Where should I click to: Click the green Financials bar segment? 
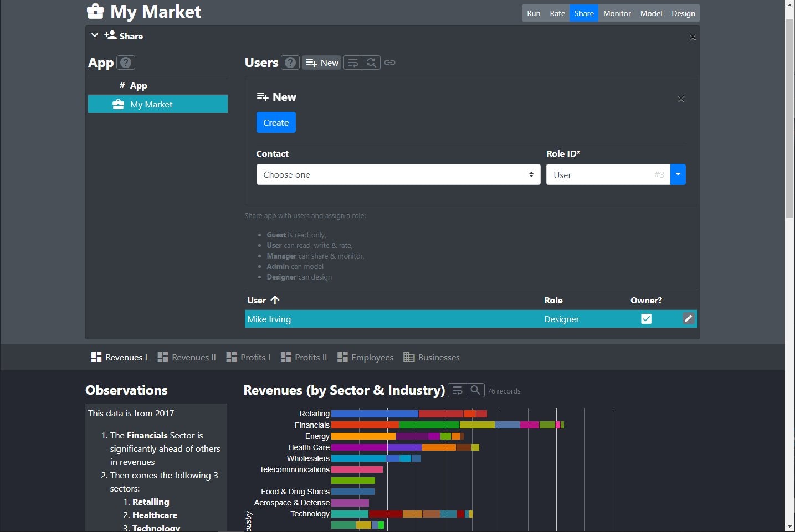[429, 425]
